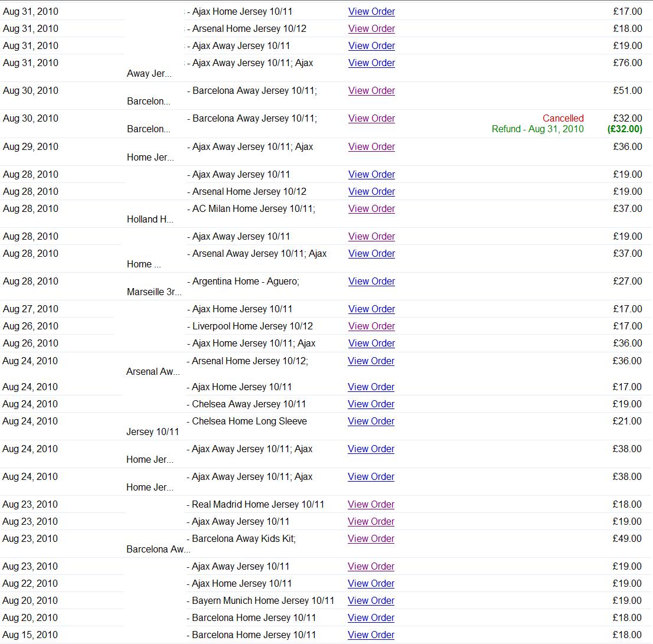
Task: Select 'Holland H...' truncated item text
Action: point(150,220)
